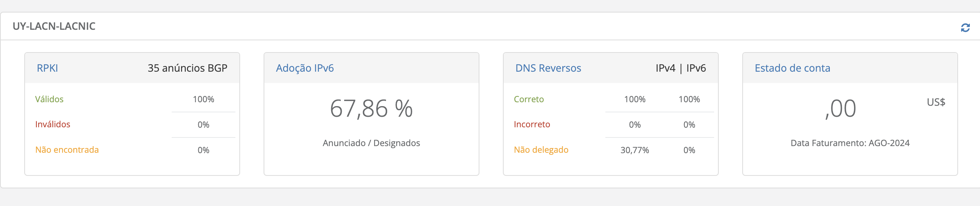Click the Data Faturamento AGO-2024 text
The width and height of the screenshot is (980, 206).
(x=850, y=143)
